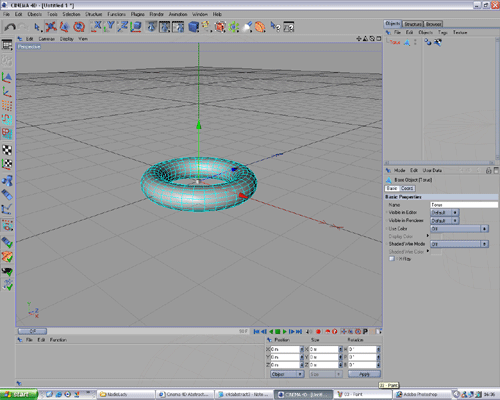Open the Plugins menu
Screen dimensions: 500x400
138,14
